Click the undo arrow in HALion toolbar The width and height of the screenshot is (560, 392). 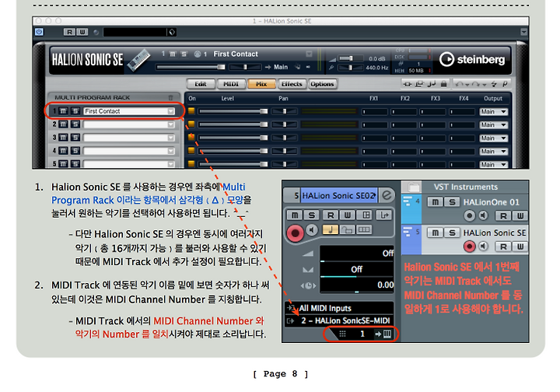click(460, 84)
